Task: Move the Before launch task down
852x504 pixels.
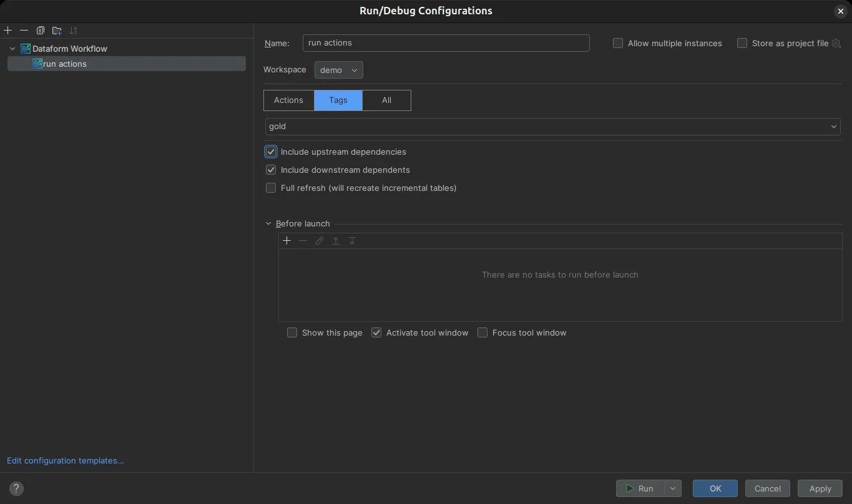Action: 352,241
